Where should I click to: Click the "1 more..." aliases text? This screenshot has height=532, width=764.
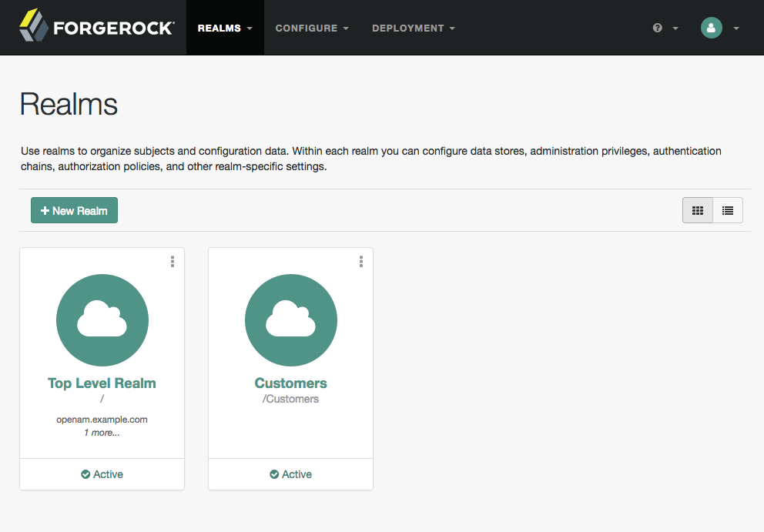click(102, 433)
